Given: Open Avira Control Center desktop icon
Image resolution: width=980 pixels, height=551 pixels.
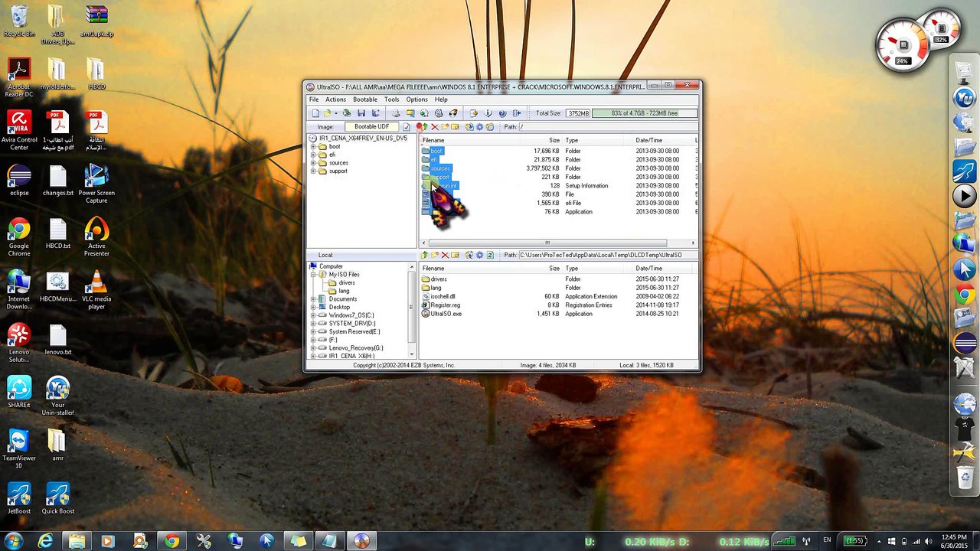Looking at the screenshot, I should coord(19,130).
